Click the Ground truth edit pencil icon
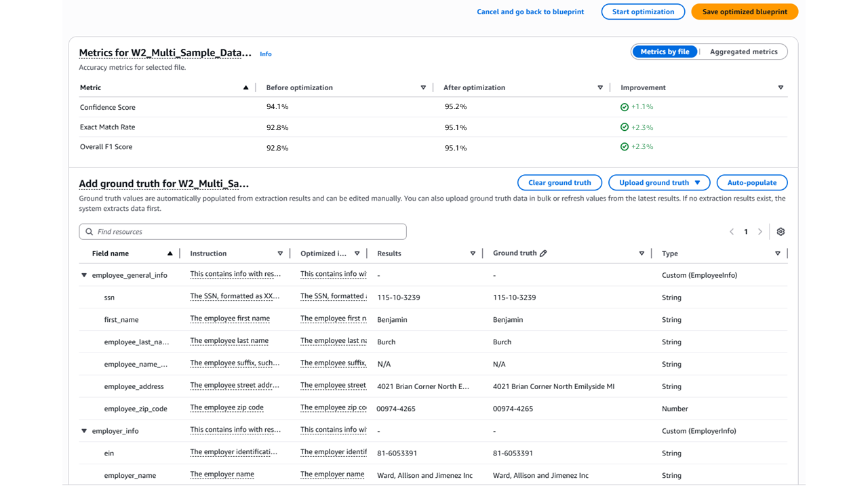 (x=543, y=253)
